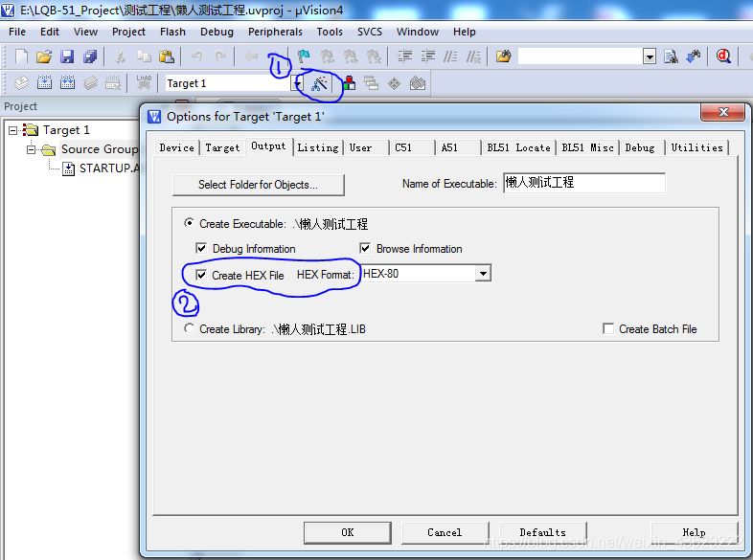Redo edit icon
The height and width of the screenshot is (560, 753).
220,56
